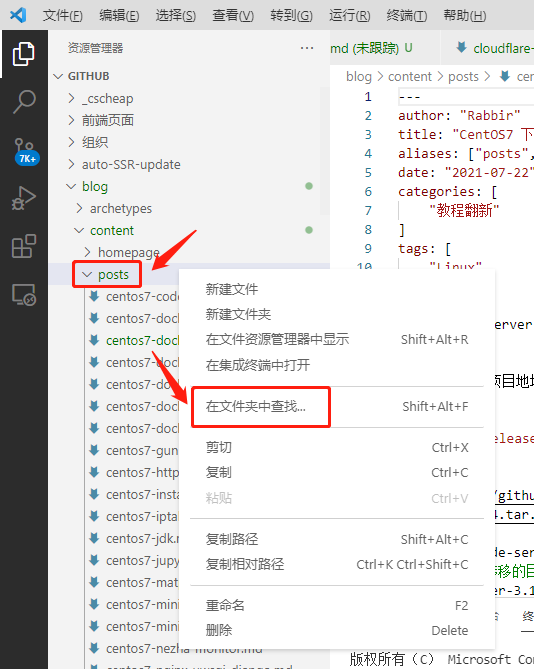Open centos7-jdk markdown file
The width and height of the screenshot is (534, 669).
point(141,538)
